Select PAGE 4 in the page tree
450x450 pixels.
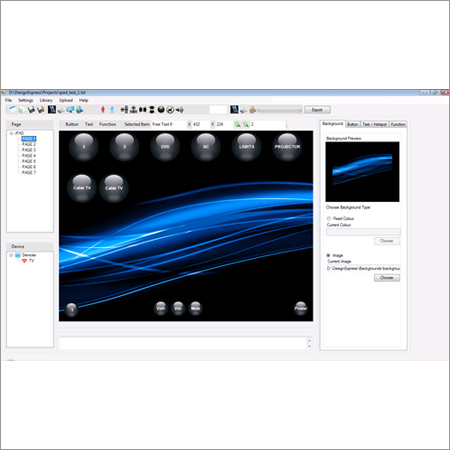coord(29,156)
